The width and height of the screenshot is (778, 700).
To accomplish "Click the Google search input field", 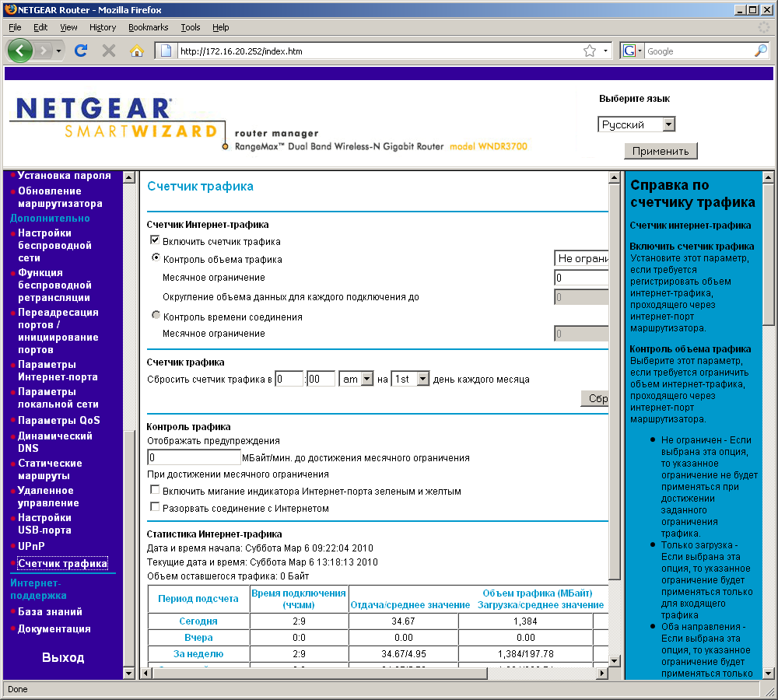I will 699,51.
